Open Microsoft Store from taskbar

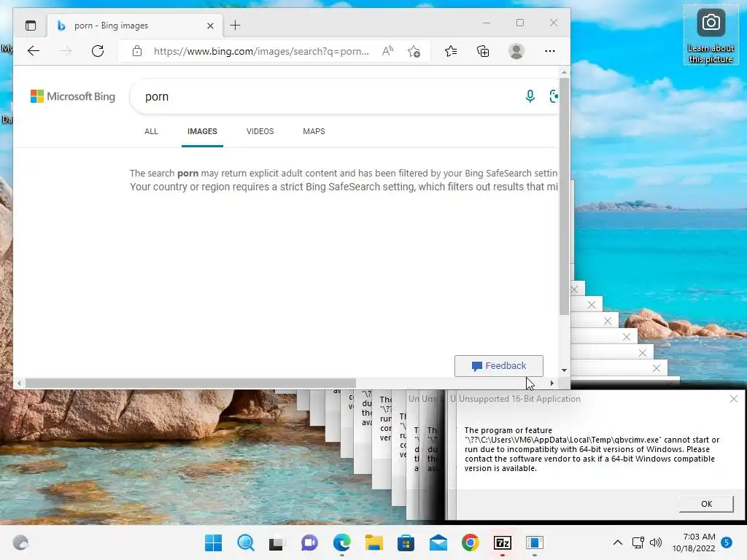pos(406,542)
